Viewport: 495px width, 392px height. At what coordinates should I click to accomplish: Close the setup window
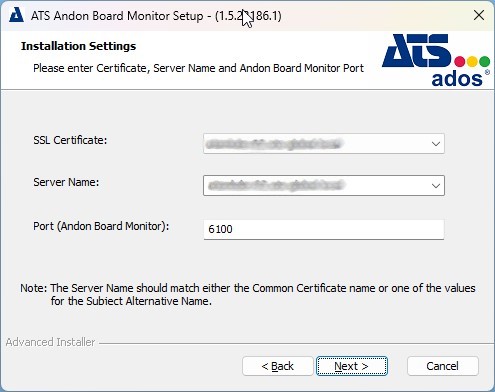(479, 15)
